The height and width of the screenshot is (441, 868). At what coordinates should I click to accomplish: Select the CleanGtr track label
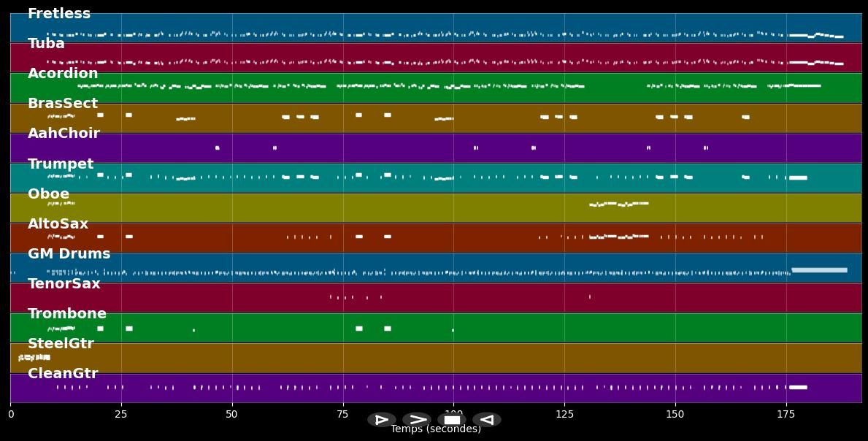[x=63, y=374]
